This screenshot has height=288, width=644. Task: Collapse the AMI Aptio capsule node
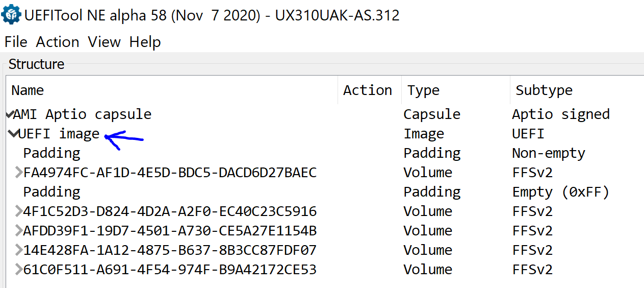(x=10, y=114)
